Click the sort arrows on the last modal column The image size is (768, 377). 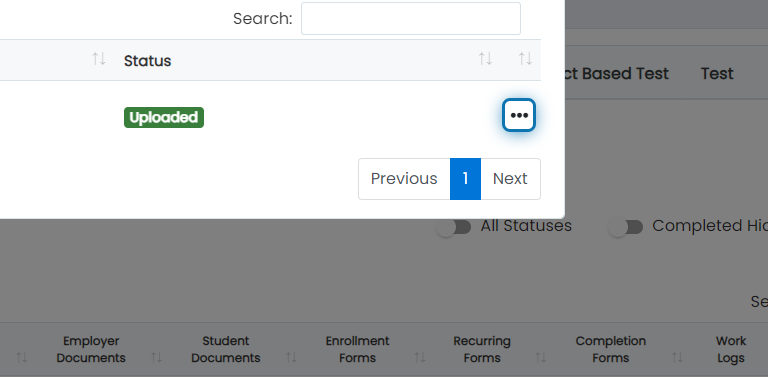tap(526, 59)
